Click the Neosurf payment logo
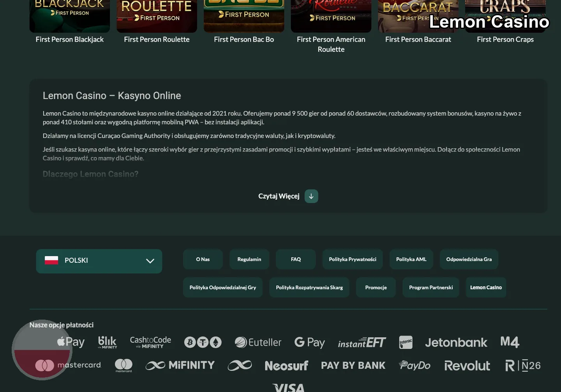Viewport: 561px width, 392px height. pyautogui.click(x=286, y=366)
